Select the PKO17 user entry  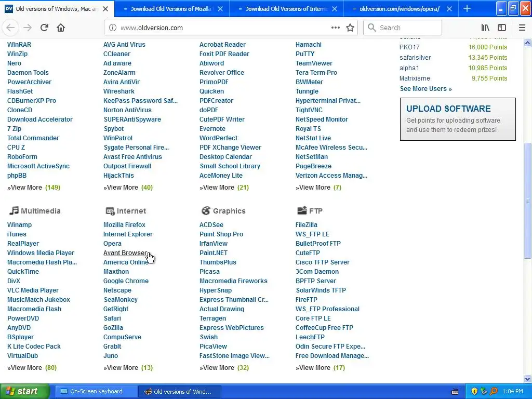409,47
